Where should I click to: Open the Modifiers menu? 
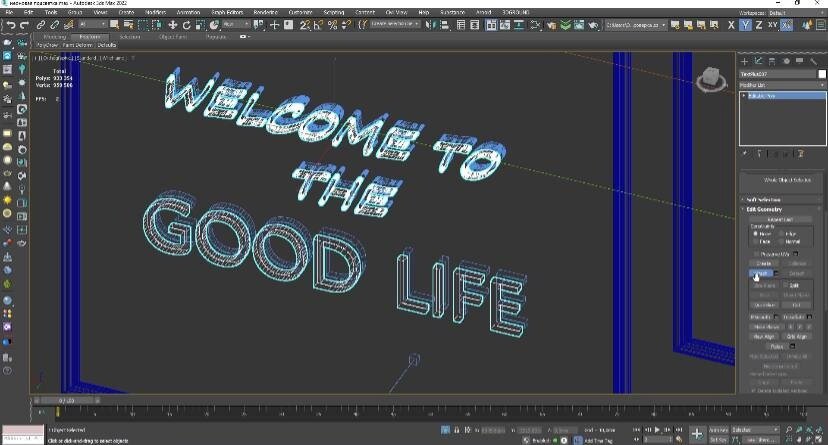[155, 12]
